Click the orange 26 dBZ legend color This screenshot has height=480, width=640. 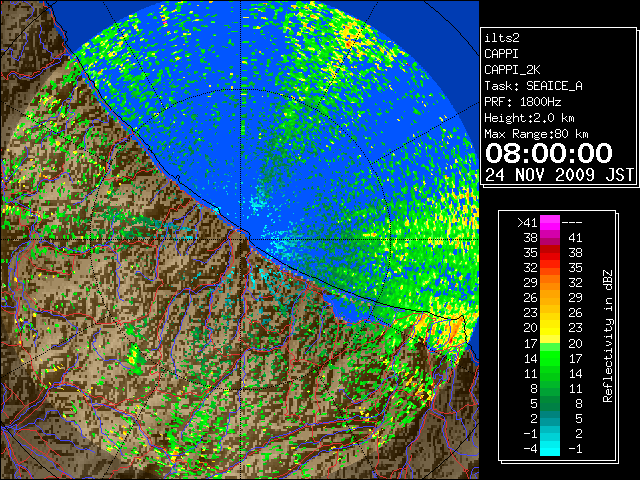[550, 298]
